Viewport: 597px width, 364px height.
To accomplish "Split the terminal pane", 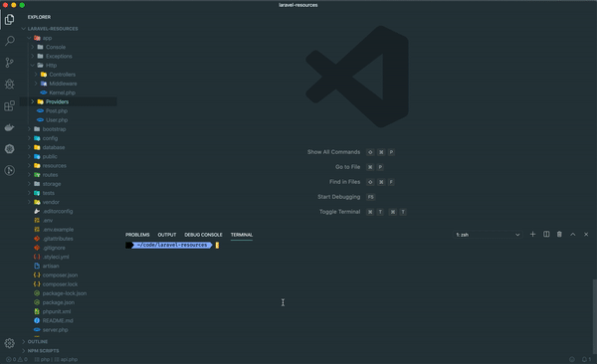I will 546,234.
